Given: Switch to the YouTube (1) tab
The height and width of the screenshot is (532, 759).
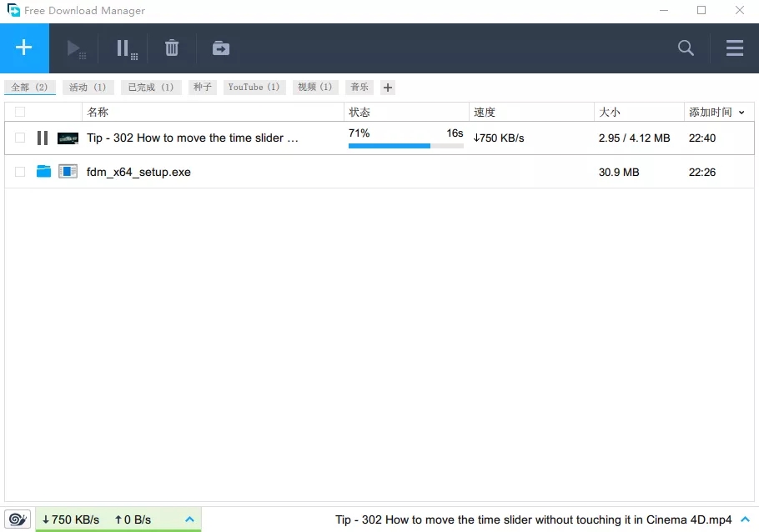Looking at the screenshot, I should [254, 87].
